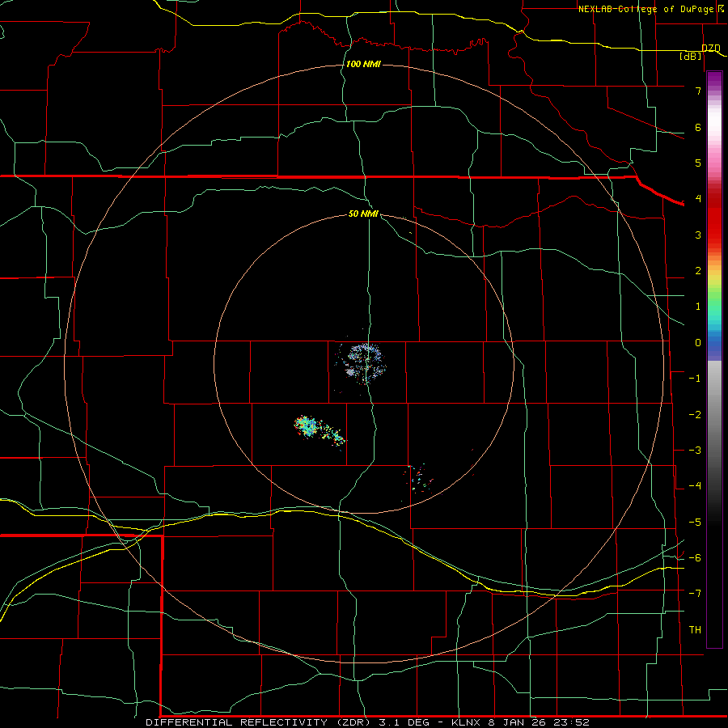
Task: Click the TH threshold label on scale
Action: (x=695, y=629)
